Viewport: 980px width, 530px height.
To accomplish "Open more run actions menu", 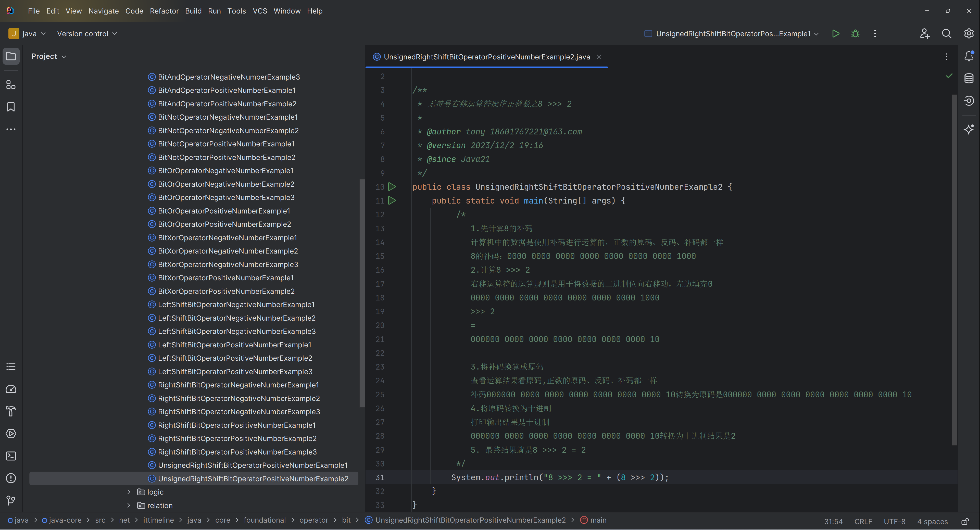I will [x=875, y=33].
